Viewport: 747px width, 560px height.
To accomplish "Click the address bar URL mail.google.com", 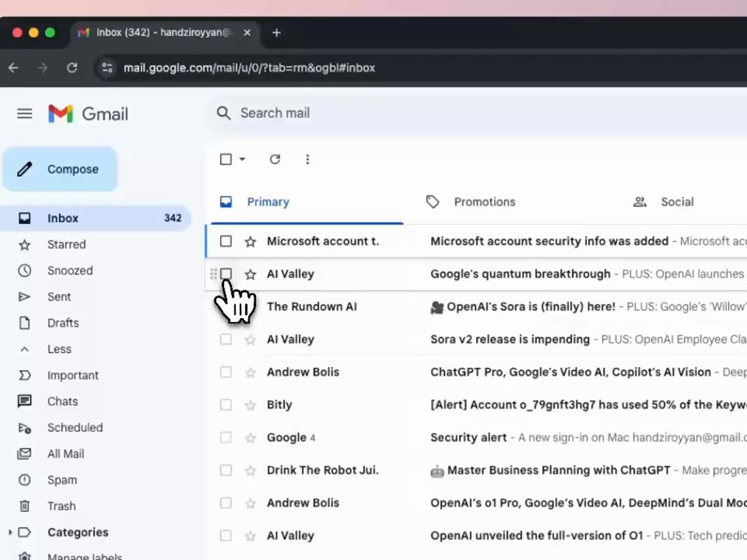I will pyautogui.click(x=249, y=68).
